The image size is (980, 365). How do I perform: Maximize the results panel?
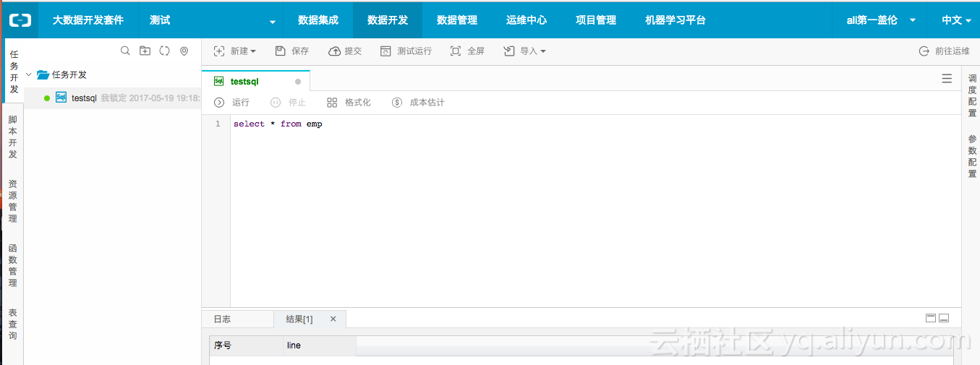931,318
